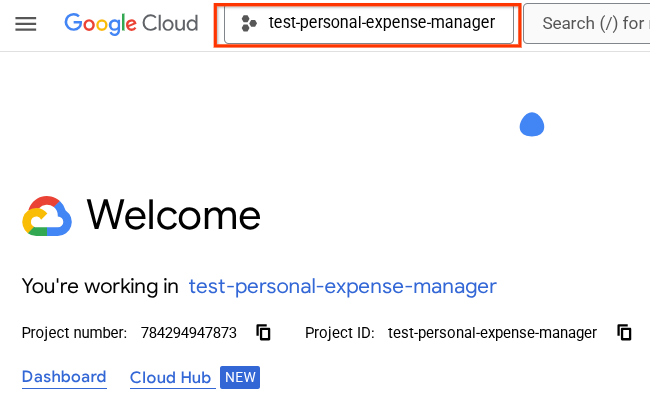Click the "Project number:" label
This screenshot has width=650, height=407.
[x=75, y=333]
